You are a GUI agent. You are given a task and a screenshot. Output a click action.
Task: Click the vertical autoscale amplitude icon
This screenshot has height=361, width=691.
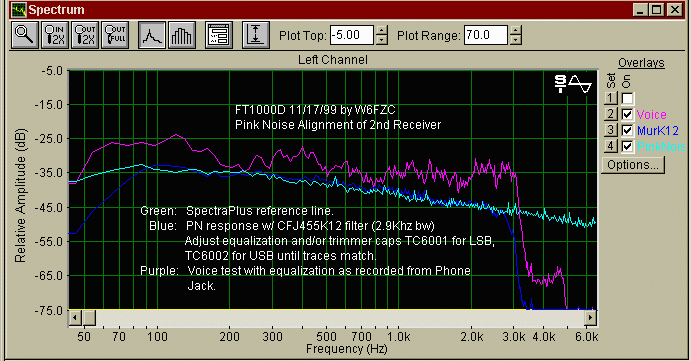256,35
